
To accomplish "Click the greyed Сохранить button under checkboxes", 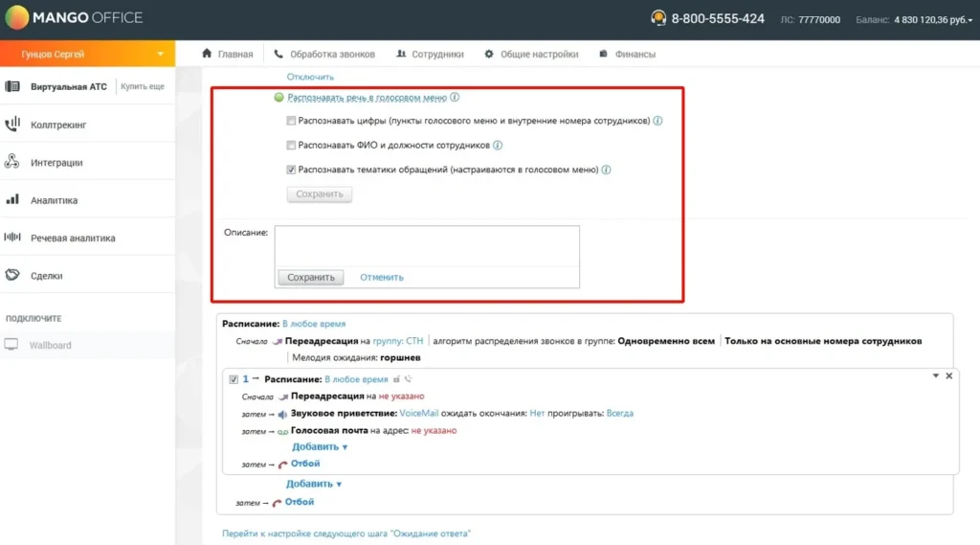I will click(x=320, y=194).
